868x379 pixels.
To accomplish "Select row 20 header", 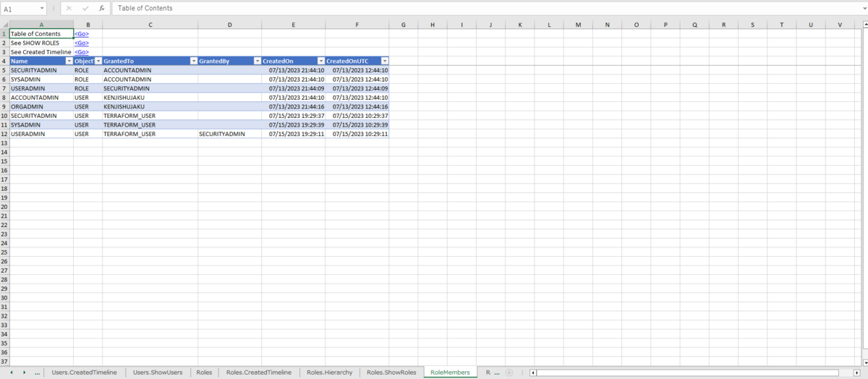I will tap(4, 207).
